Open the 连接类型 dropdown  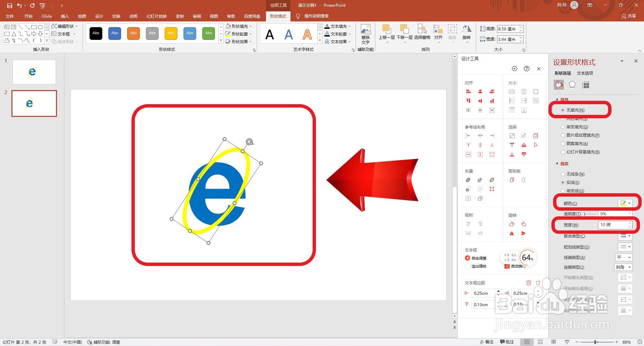[x=623, y=267]
